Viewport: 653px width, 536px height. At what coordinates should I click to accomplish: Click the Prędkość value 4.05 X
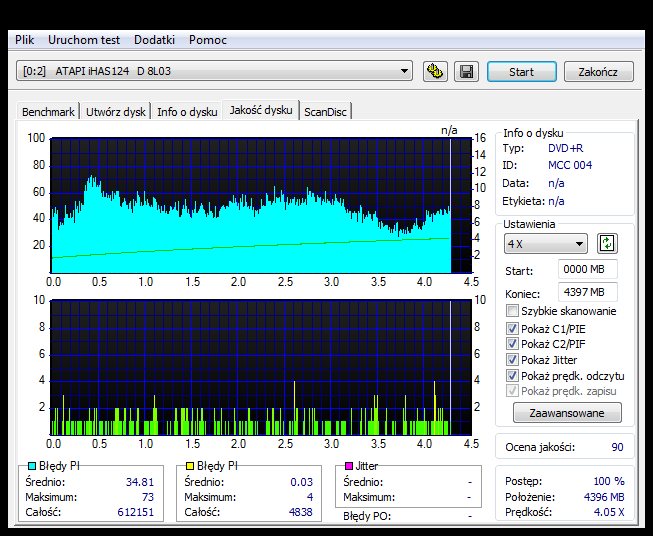609,512
